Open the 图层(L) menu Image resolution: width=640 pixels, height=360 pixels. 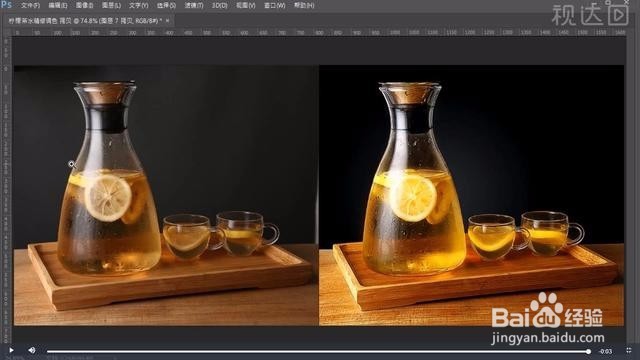[111, 5]
